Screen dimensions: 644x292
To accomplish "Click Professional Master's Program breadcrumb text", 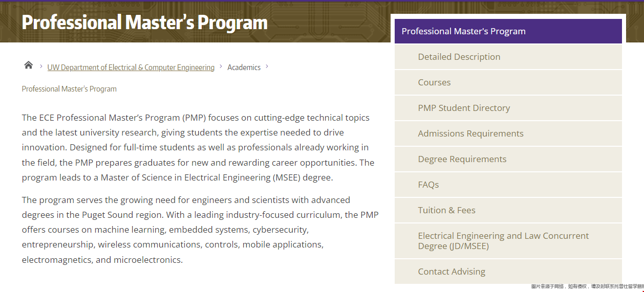I will 69,89.
